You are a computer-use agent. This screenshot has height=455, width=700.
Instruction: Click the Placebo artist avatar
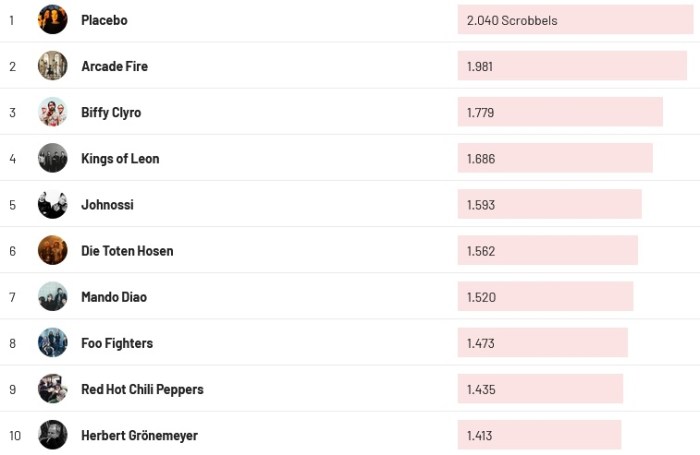pyautogui.click(x=53, y=20)
